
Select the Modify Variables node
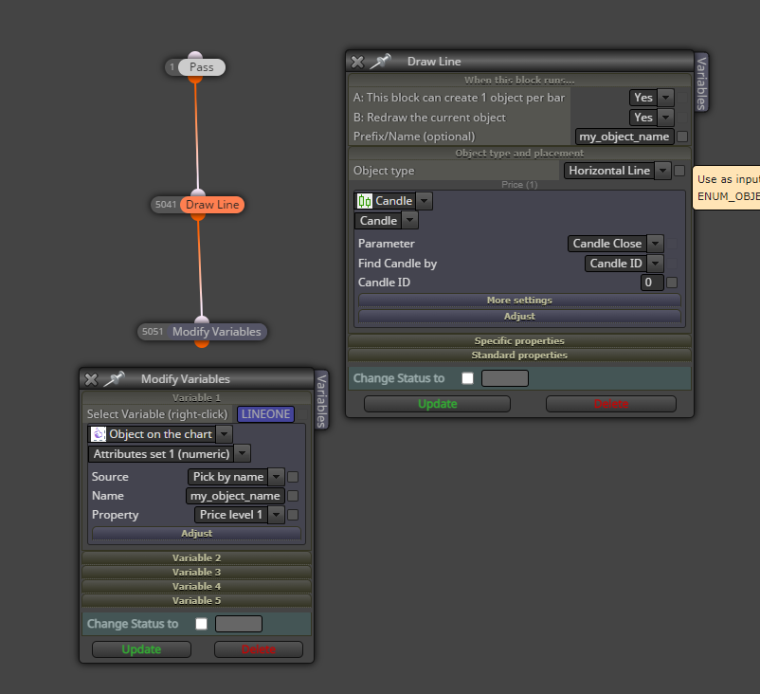click(216, 331)
